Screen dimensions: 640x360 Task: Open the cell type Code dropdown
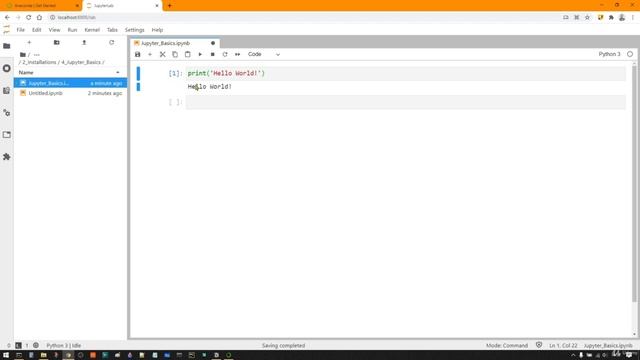point(264,54)
